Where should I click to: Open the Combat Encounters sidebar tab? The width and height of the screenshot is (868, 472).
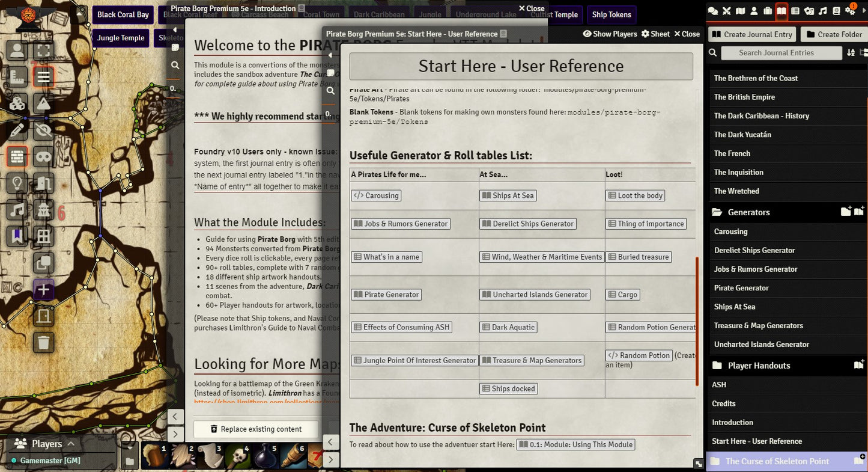pos(727,11)
